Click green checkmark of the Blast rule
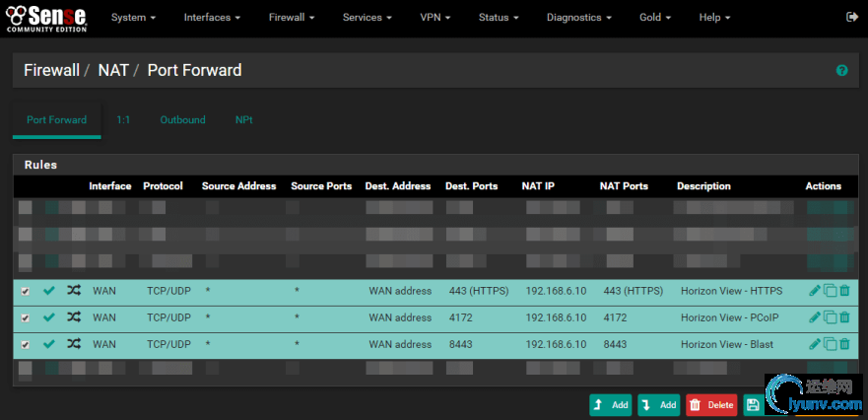This screenshot has width=868, height=420. point(49,344)
